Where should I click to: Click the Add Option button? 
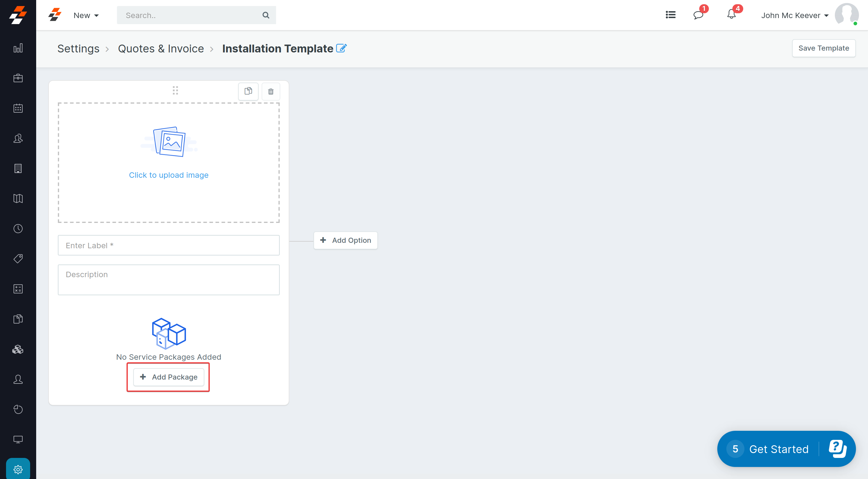tap(345, 240)
